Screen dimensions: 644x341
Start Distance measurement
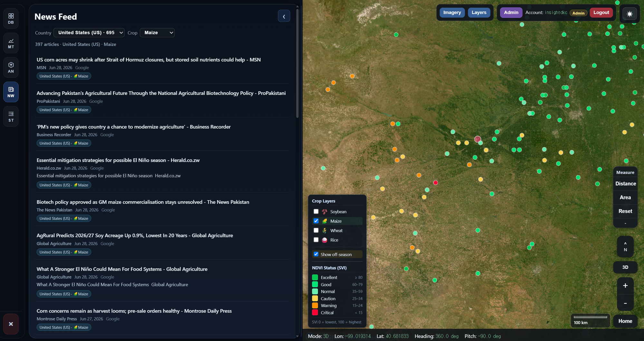(625, 184)
